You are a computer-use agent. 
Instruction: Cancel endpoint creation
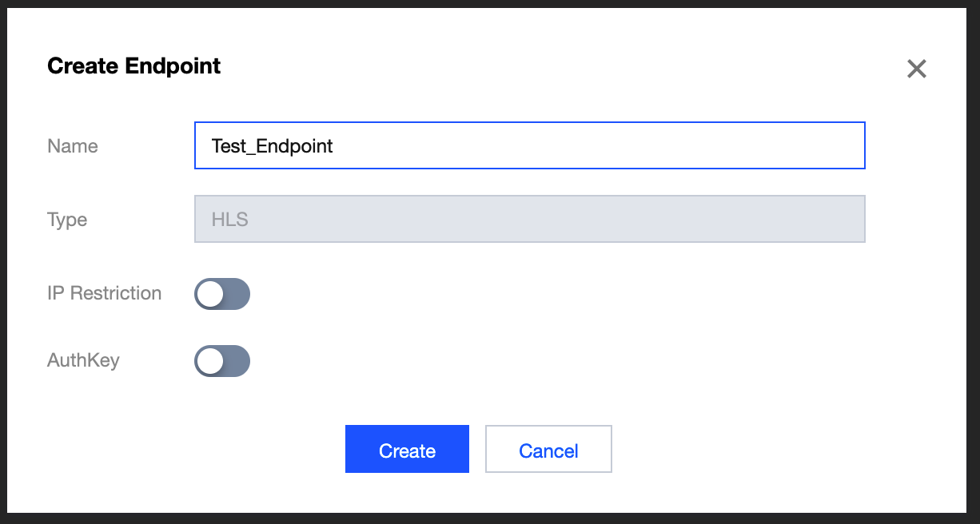[x=548, y=450]
